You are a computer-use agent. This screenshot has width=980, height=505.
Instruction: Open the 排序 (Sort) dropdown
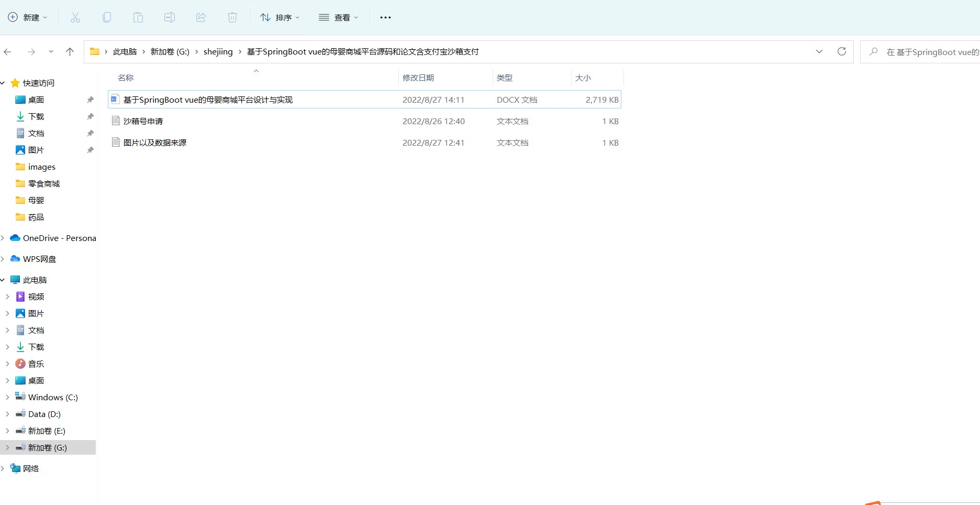[280, 17]
